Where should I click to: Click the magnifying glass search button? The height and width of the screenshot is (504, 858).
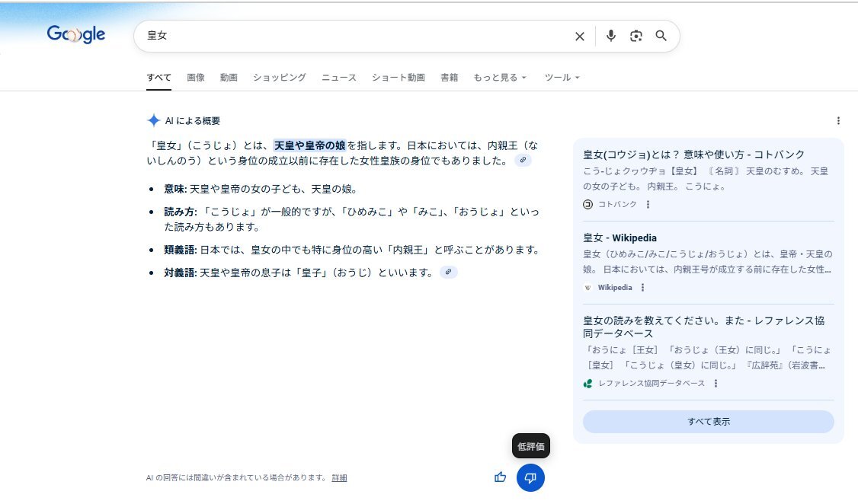coord(661,36)
